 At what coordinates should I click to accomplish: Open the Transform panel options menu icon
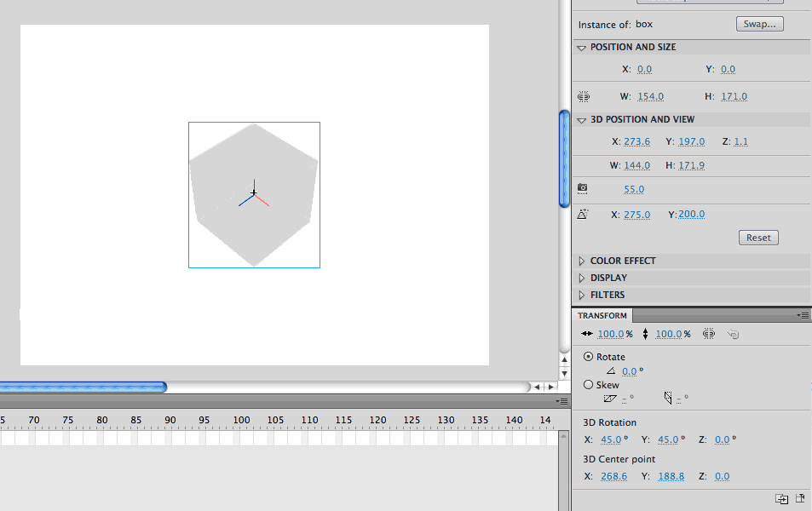(803, 315)
